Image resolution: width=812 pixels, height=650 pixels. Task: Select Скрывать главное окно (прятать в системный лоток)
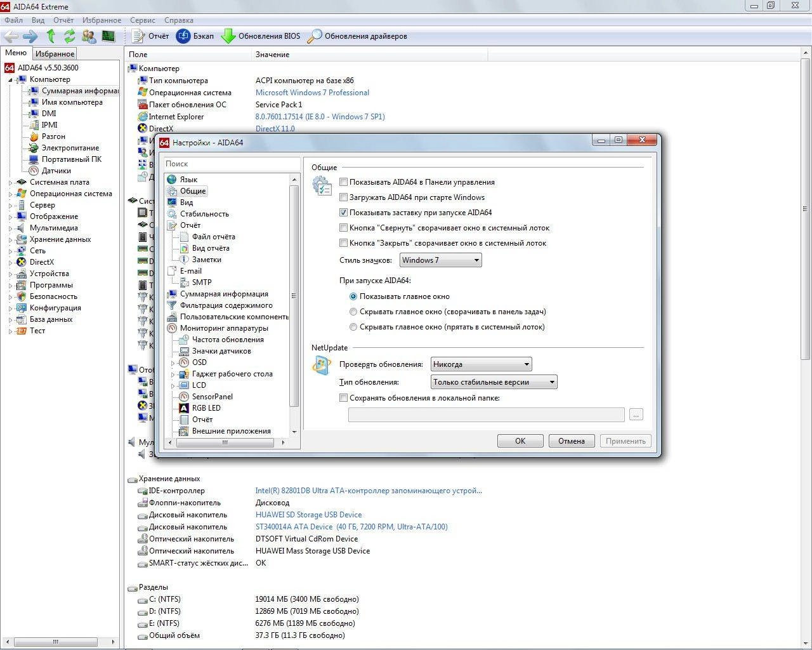353,327
